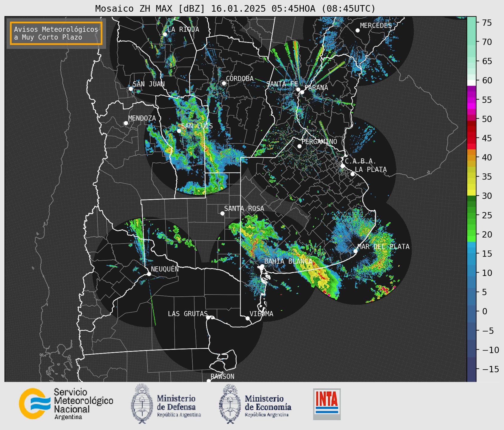Click the La Rioja city marker dot
Image resolution: width=504 pixels, height=430 pixels.
165,34
